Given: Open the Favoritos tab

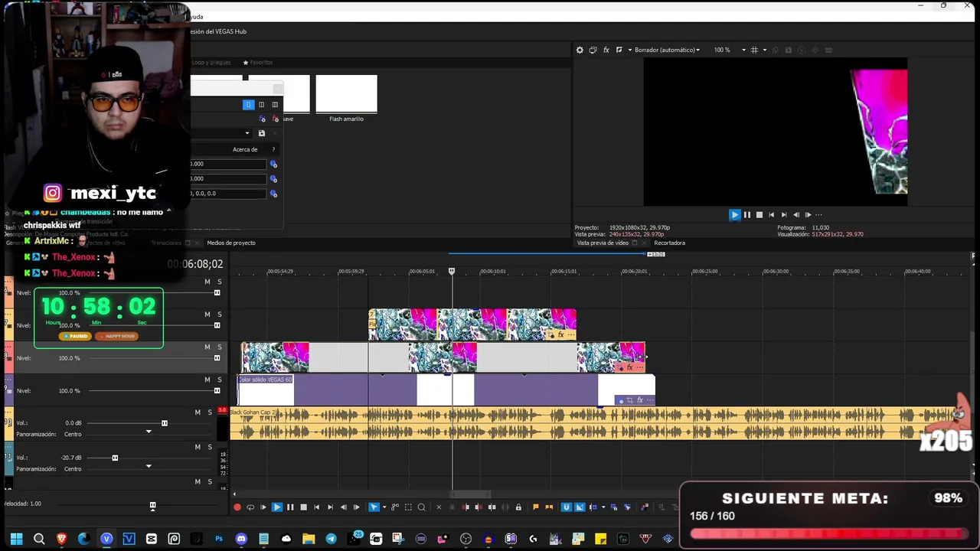Looking at the screenshot, I should pyautogui.click(x=258, y=63).
